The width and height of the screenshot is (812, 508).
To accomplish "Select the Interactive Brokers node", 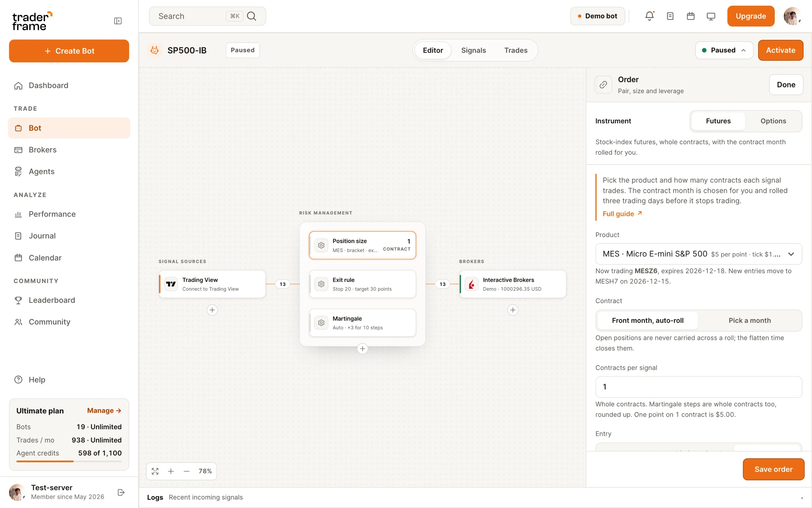I will coord(513,284).
